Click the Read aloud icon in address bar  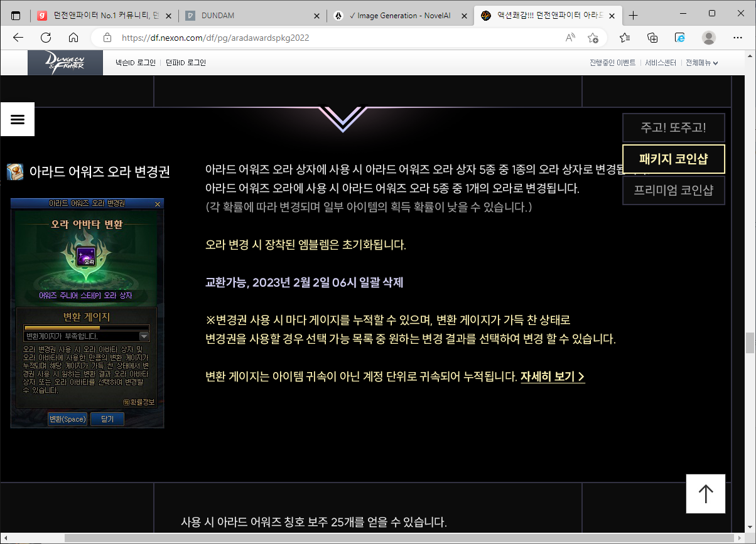click(x=570, y=38)
